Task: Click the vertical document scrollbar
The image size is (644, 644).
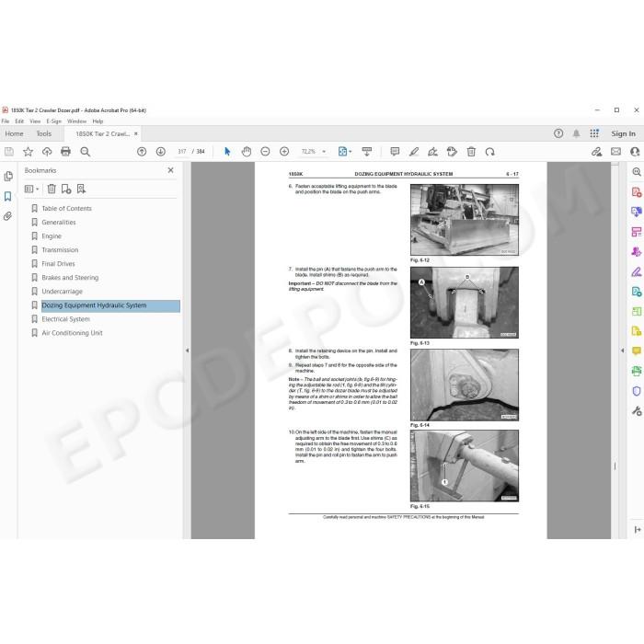Action: coord(615,350)
